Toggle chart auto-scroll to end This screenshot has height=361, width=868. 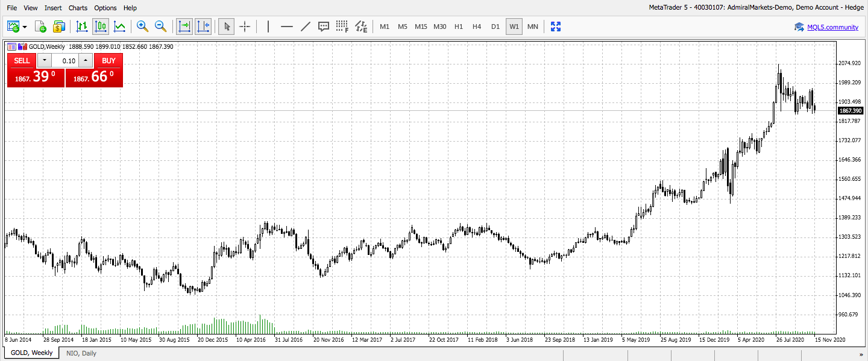click(x=184, y=27)
